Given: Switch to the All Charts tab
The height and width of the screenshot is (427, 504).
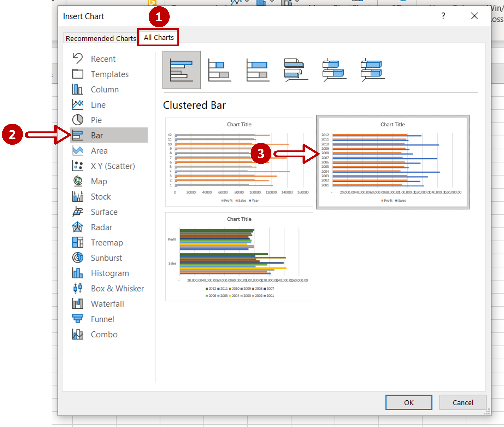Looking at the screenshot, I should click(158, 37).
